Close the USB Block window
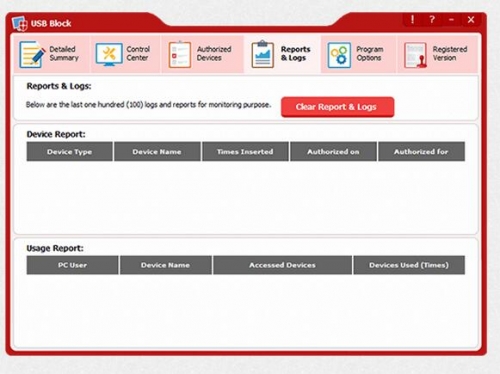The width and height of the screenshot is (500, 374). point(471,20)
